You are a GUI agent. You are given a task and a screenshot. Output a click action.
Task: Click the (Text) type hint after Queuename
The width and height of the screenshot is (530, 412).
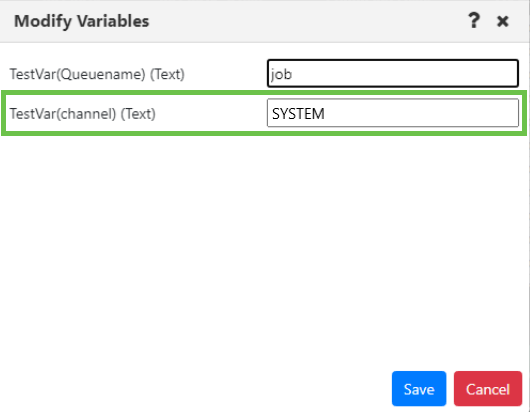167,74
